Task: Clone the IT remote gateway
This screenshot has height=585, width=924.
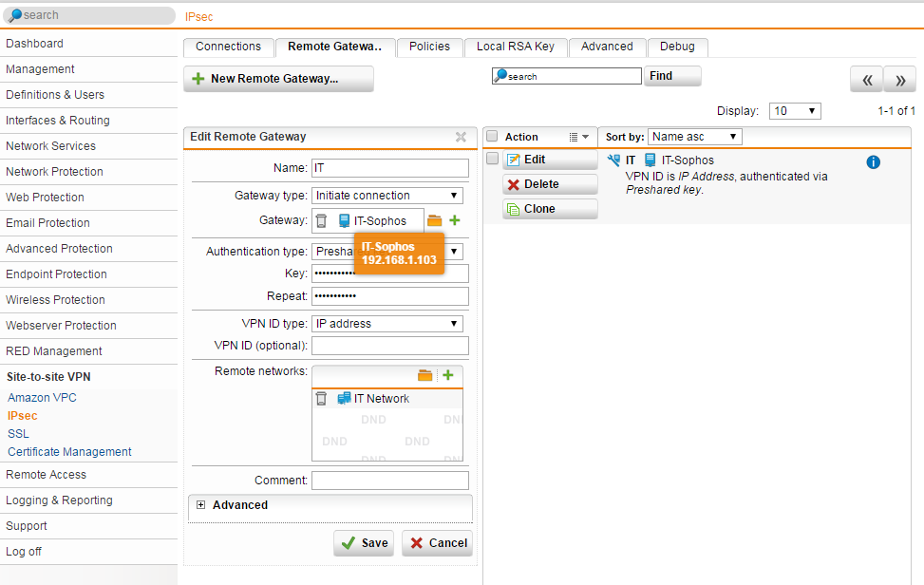Action: 550,209
